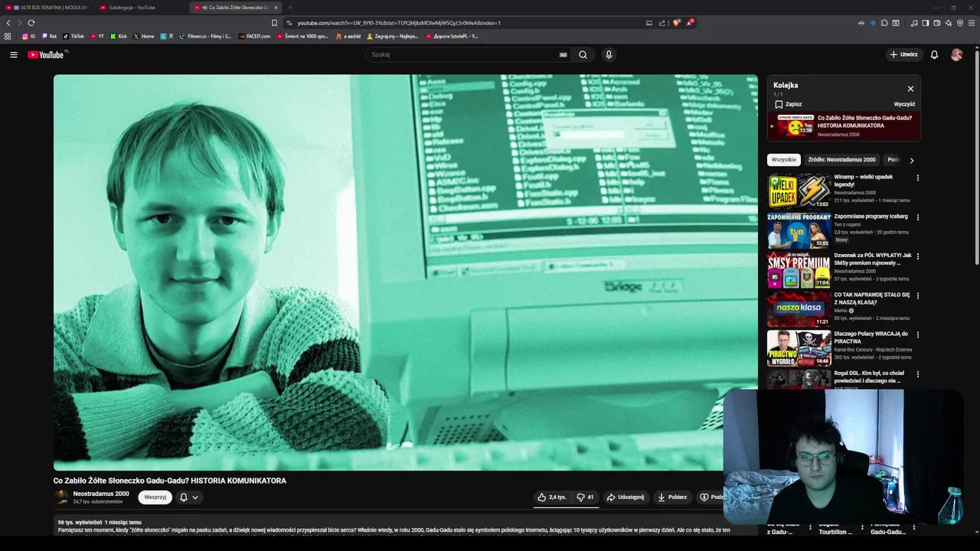Toggle the browser sidebar panel icon

pyautogui.click(x=926, y=23)
